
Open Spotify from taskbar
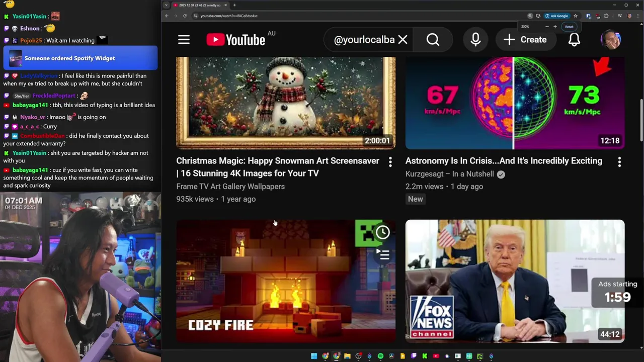point(380,356)
